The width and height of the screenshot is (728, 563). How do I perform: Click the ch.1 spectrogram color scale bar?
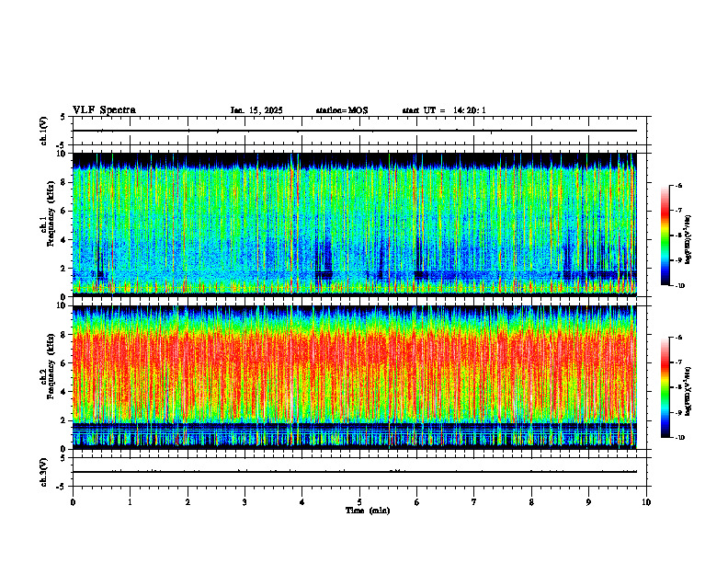point(665,236)
